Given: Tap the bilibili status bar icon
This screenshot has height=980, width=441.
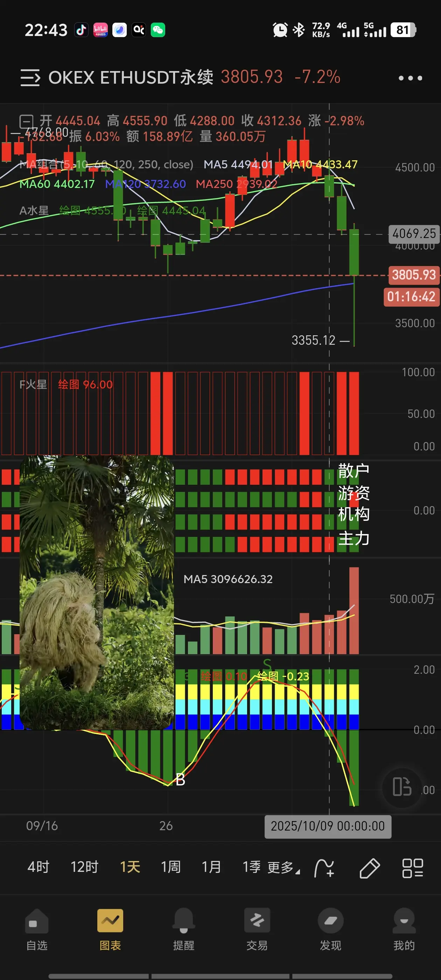Looking at the screenshot, I should tap(100, 30).
